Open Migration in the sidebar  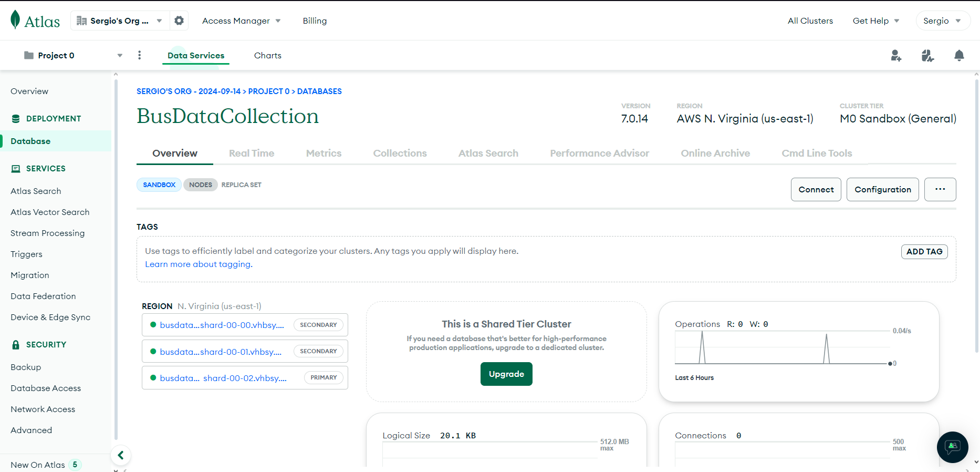click(x=30, y=275)
